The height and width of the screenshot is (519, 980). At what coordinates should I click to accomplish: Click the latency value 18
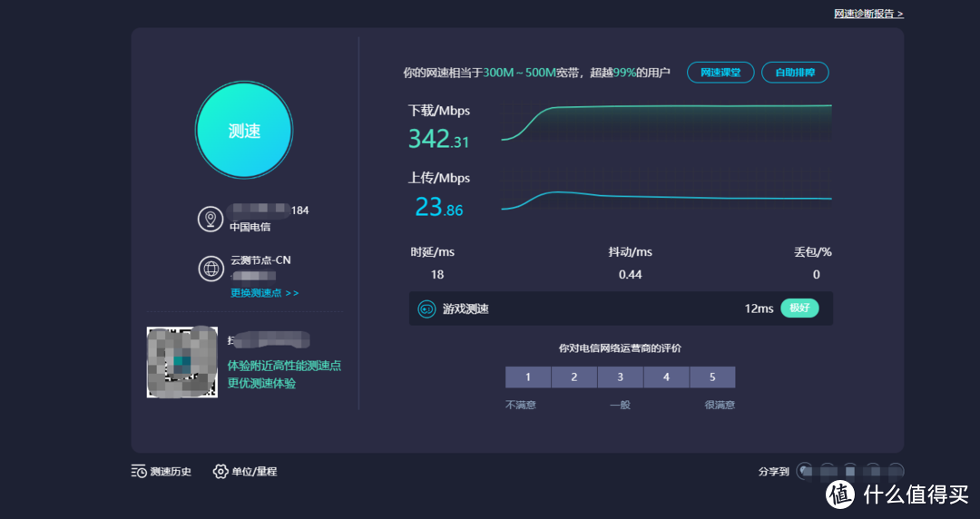436,275
